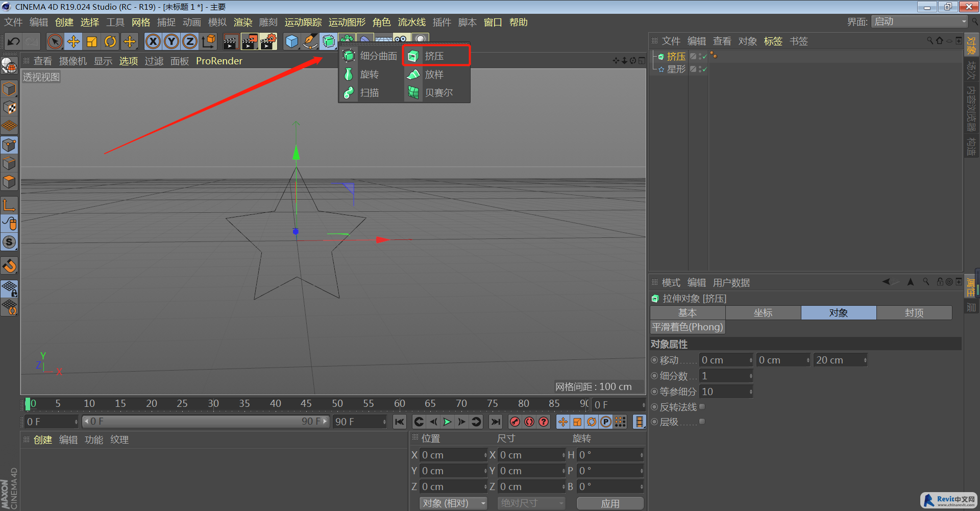The height and width of the screenshot is (511, 980).
Task: Click the magnet snap icon in sidebar
Action: coord(10,266)
